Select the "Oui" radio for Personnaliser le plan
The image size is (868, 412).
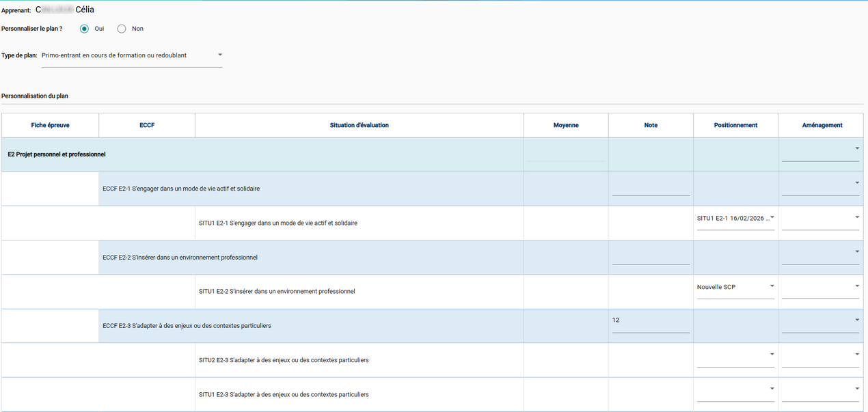pyautogui.click(x=83, y=29)
